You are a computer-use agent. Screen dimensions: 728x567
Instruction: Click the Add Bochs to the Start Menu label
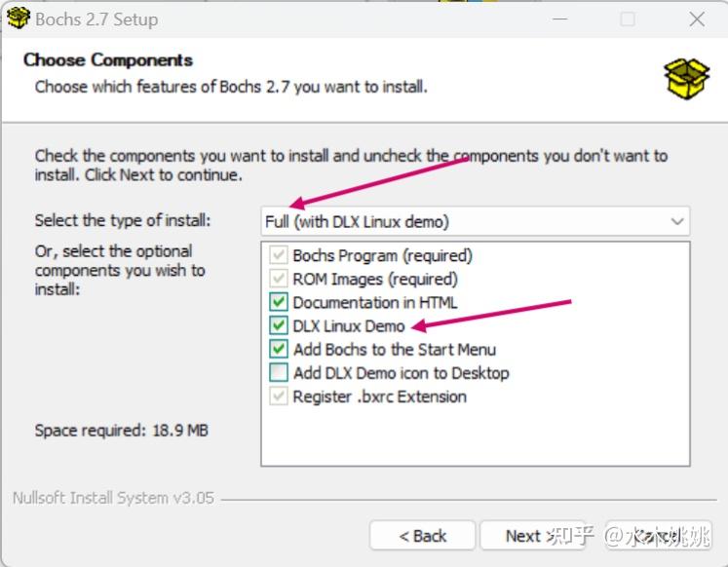[394, 350]
